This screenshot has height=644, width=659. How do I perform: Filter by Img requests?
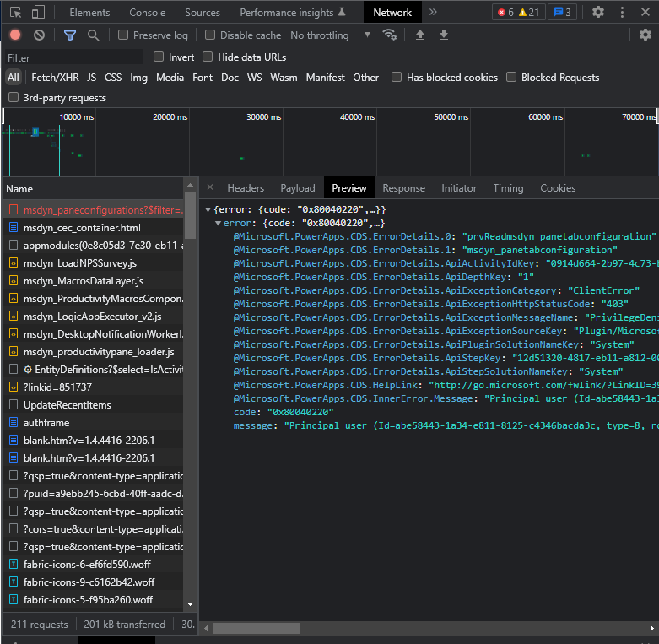tap(138, 78)
